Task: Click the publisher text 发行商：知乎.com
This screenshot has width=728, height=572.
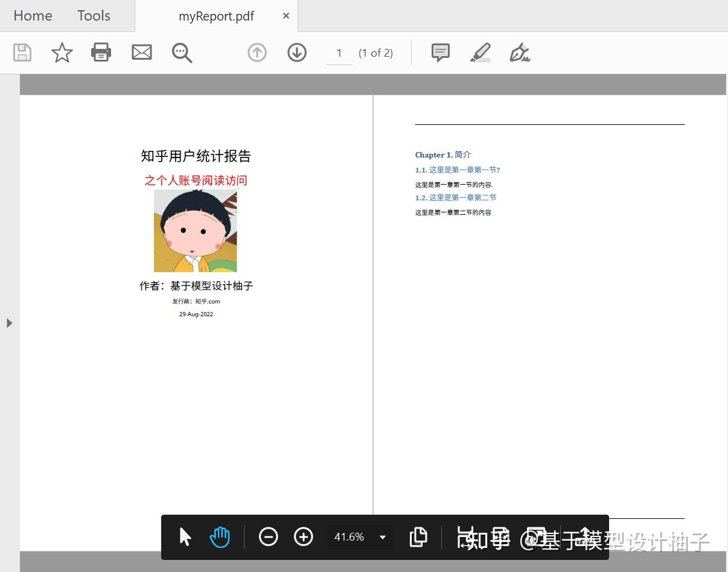Action: [196, 301]
